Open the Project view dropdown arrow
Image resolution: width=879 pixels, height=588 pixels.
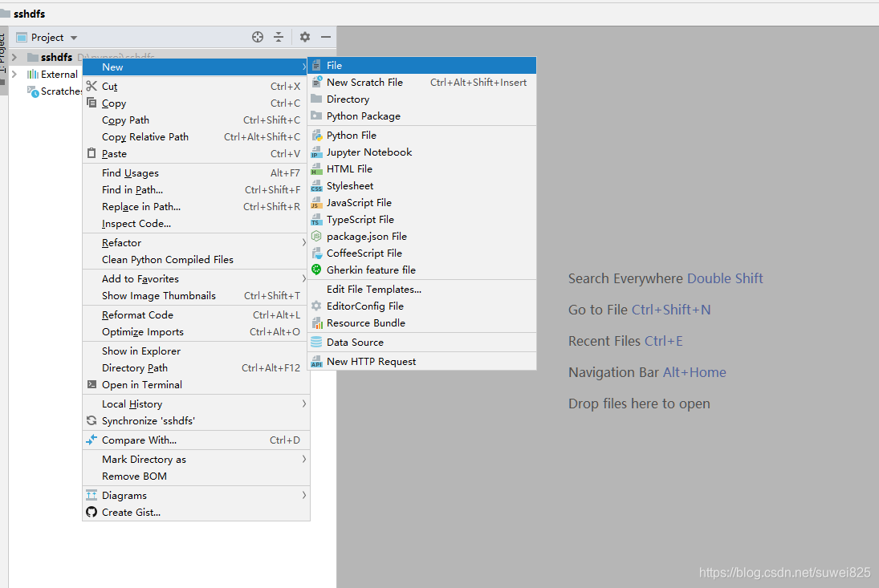pos(73,38)
